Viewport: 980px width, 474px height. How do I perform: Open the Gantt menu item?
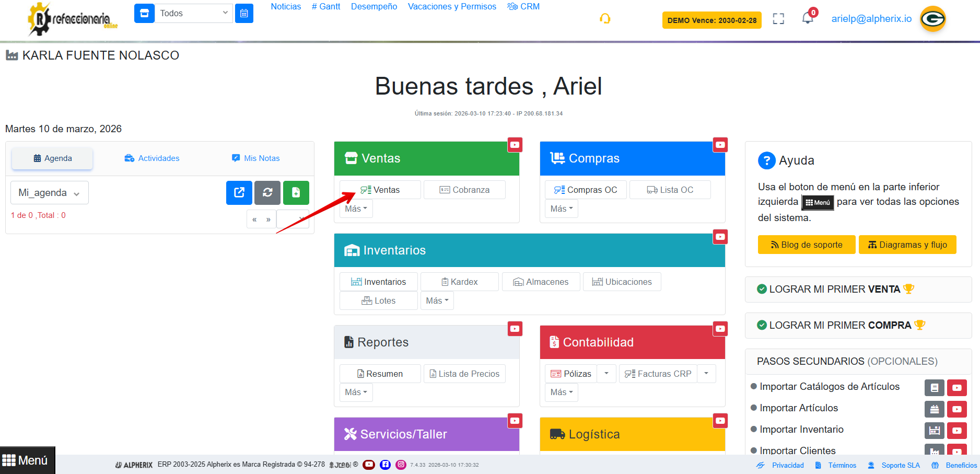tap(325, 7)
